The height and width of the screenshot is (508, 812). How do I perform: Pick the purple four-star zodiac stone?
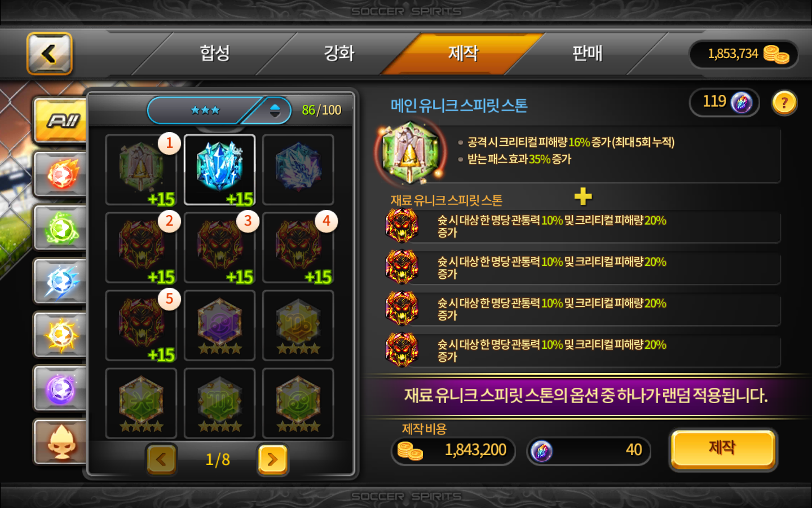coord(219,325)
